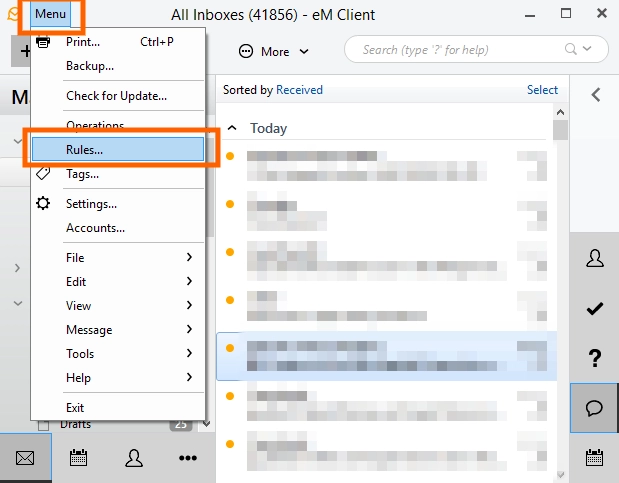Expand the Help submenu
619x483 pixels.
coord(118,378)
